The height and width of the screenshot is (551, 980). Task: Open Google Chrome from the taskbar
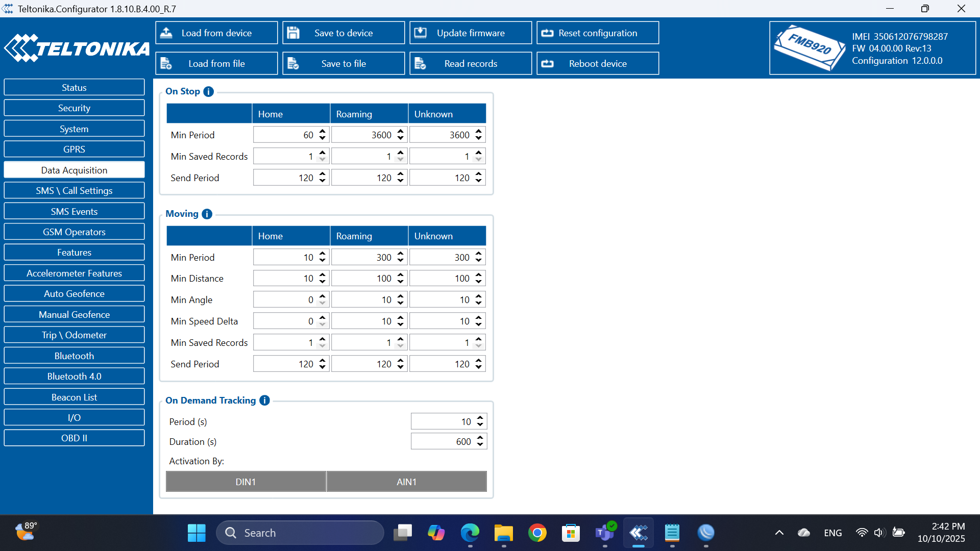537,533
